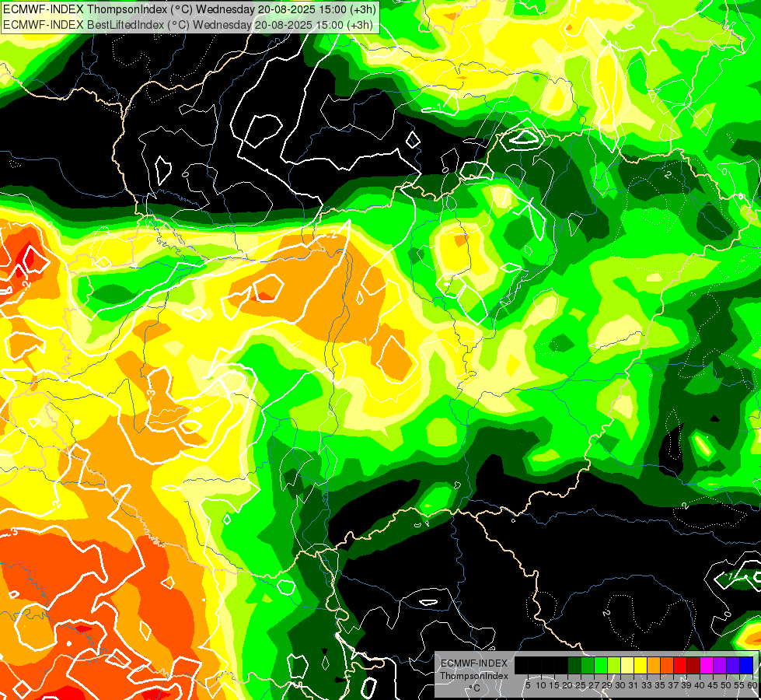The width and height of the screenshot is (761, 700).
Task: Select the purple 45-50 legend swatch
Action: (x=720, y=665)
